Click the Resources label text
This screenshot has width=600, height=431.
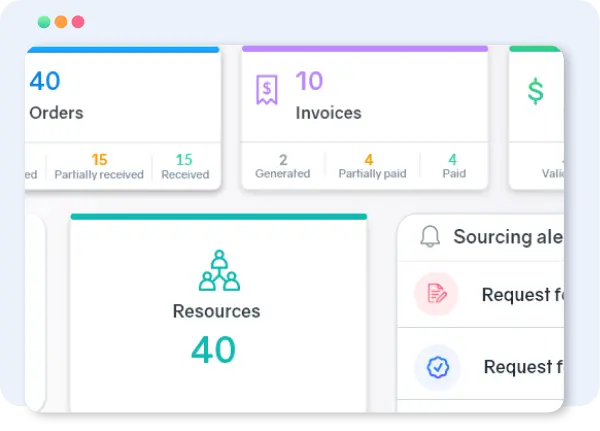[216, 311]
